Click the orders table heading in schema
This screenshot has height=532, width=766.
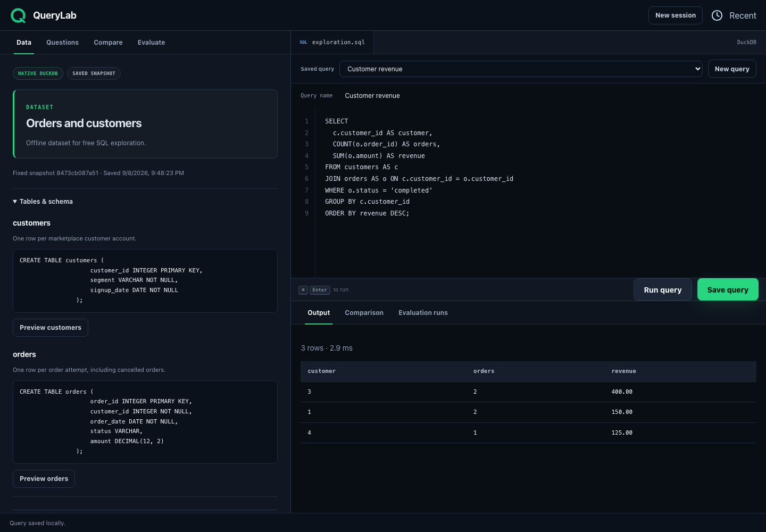click(24, 354)
